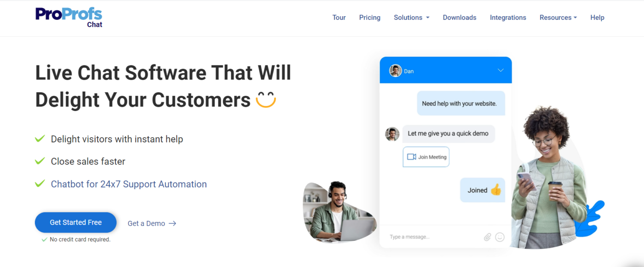
Task: Expand the Resources dropdown menu
Action: (558, 17)
